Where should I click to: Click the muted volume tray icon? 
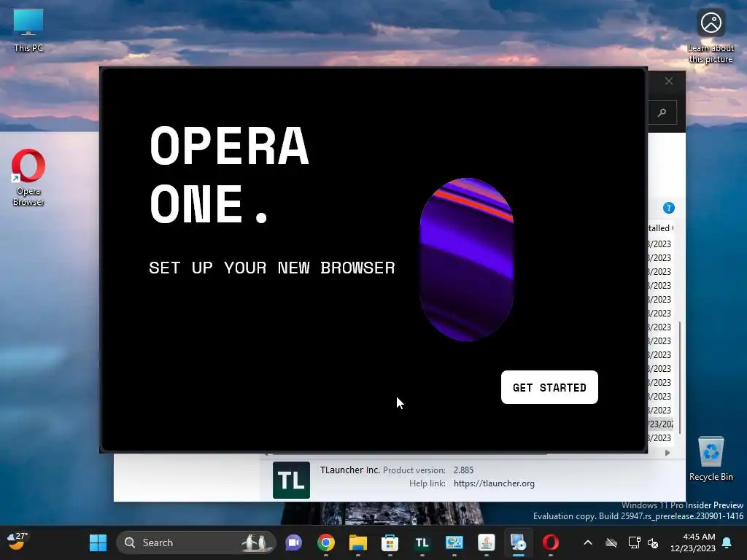[653, 542]
